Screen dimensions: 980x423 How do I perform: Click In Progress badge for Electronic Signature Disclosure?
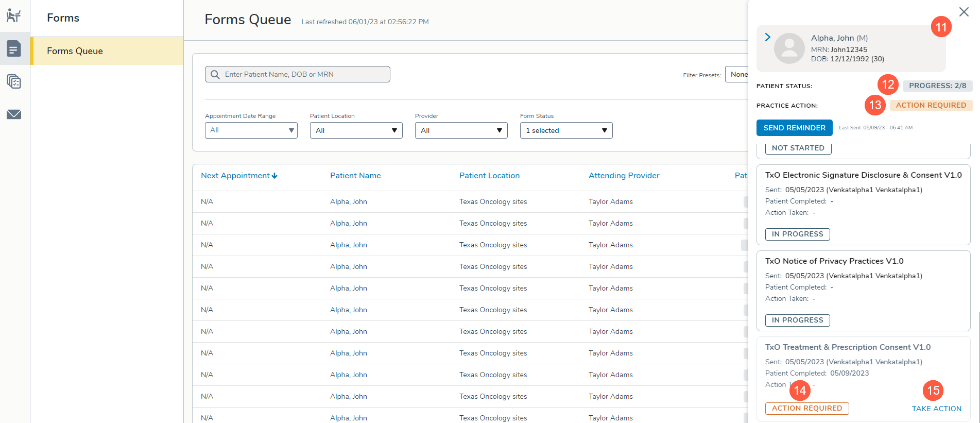click(x=798, y=234)
